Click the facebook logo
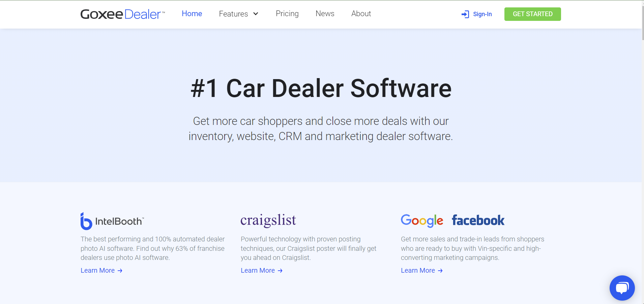This screenshot has height=304, width=644. point(477,220)
